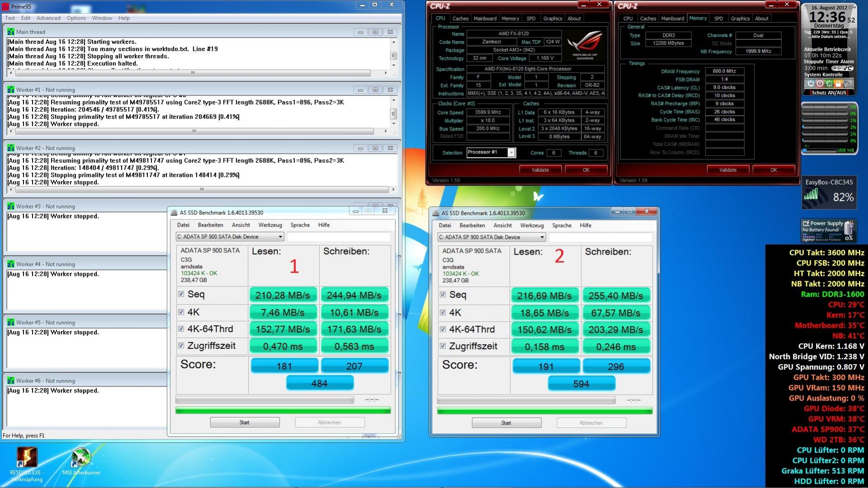Uncheck 4K-64Thrd in the AS SSD window scoring 594

pyautogui.click(x=443, y=329)
